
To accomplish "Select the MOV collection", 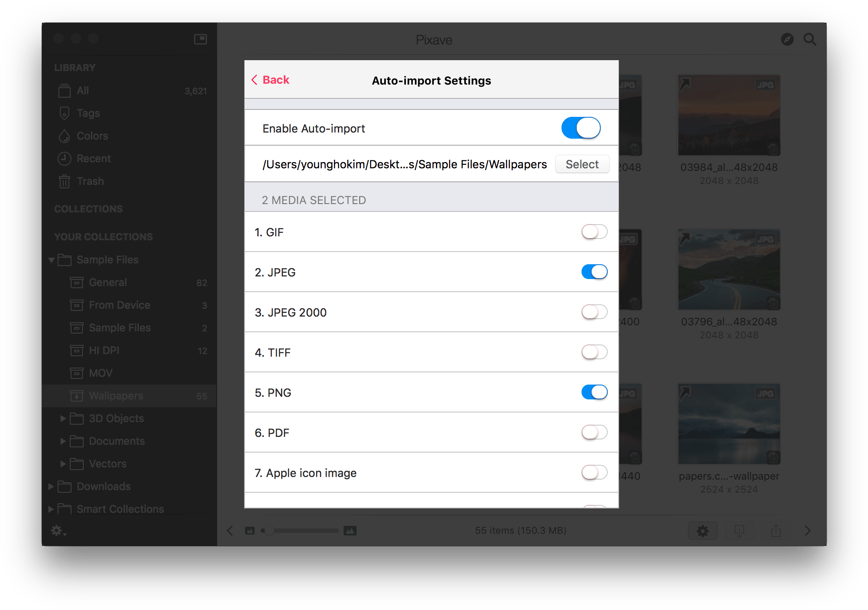I will 129,373.
